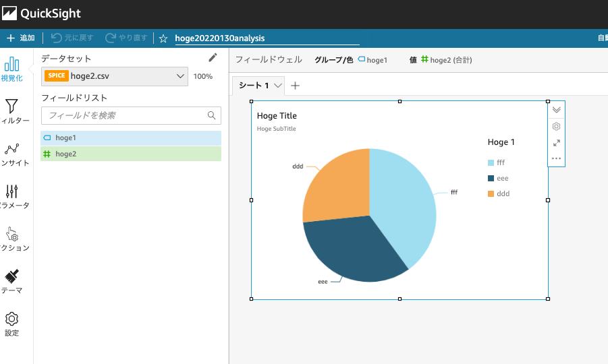Viewport: 608px width, 364px height.
Task: Open visual format gear icon
Action: point(556,126)
